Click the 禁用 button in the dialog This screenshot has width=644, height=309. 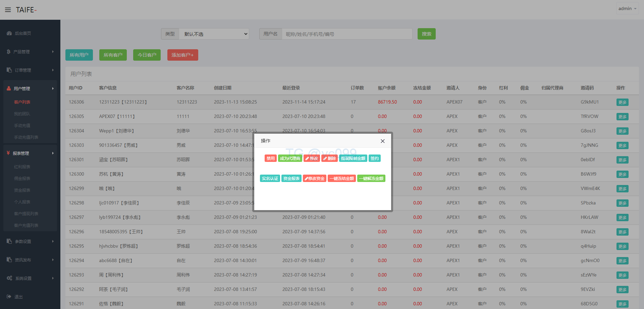(x=270, y=159)
